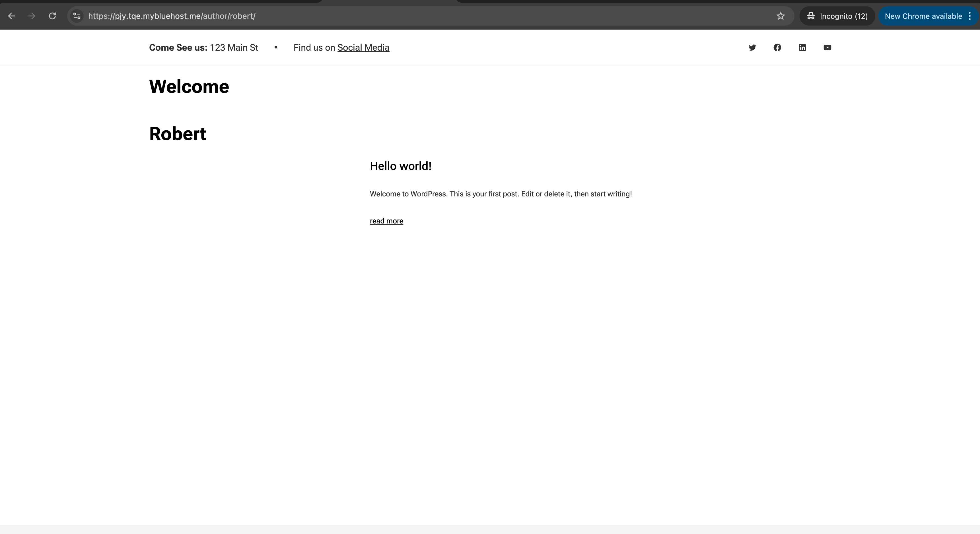The height and width of the screenshot is (534, 980).
Task: Visit the Facebook social icon link
Action: [777, 48]
